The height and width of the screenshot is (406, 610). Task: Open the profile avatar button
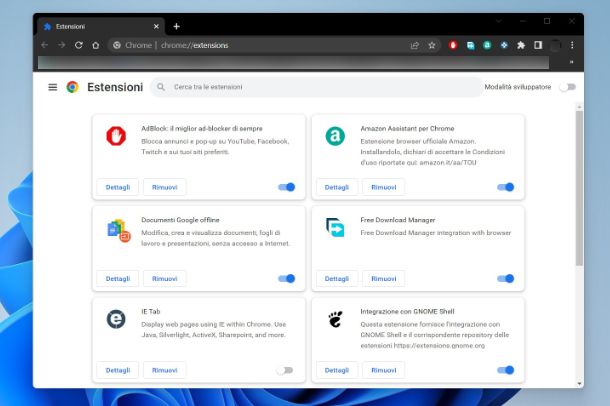556,46
